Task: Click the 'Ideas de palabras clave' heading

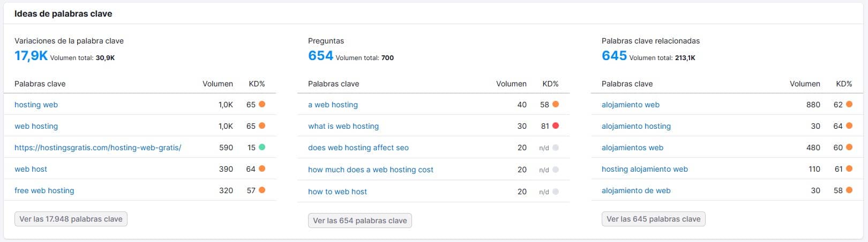Action: pyautogui.click(x=63, y=14)
